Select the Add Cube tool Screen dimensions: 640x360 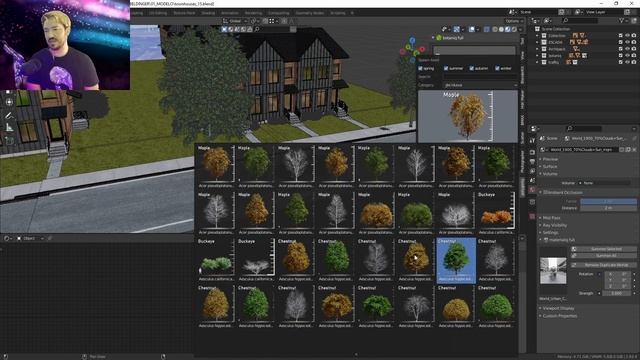coord(9,141)
